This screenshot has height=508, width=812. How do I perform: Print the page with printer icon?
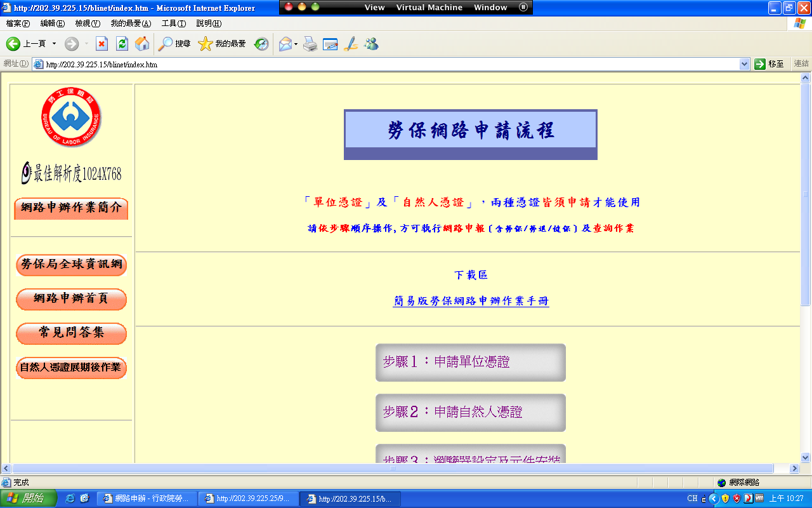click(x=310, y=44)
